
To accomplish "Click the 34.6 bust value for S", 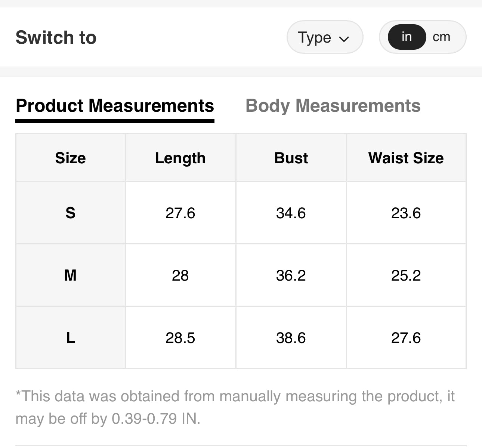I will 291,213.
